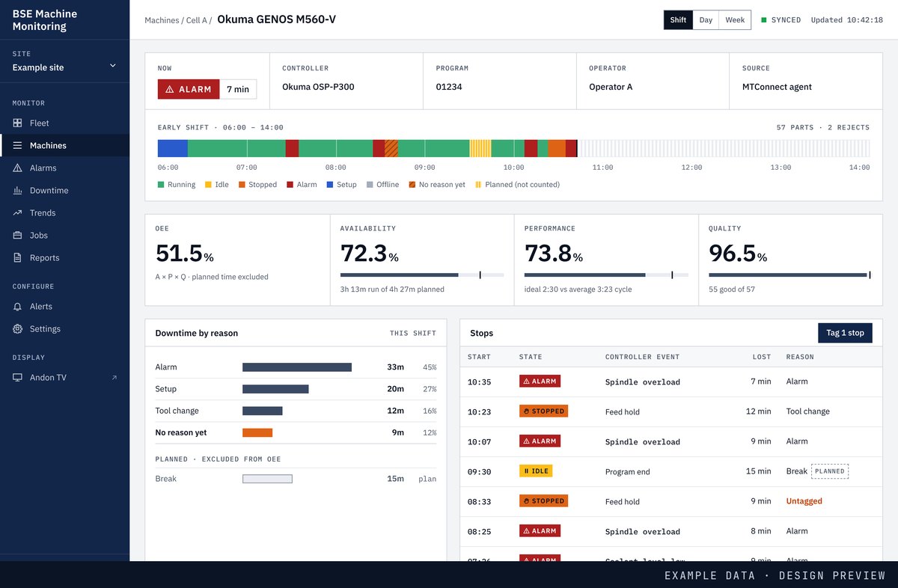Open Settings gear icon

[x=17, y=328]
